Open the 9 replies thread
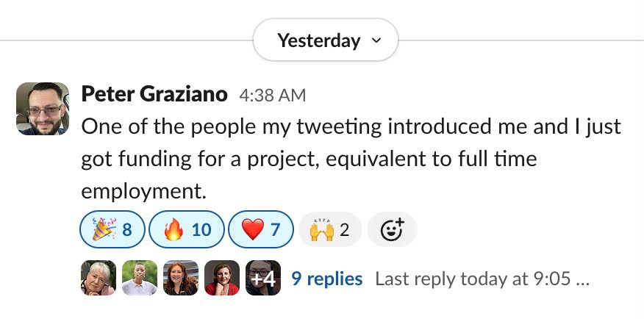This screenshot has width=644, height=319. tap(326, 279)
